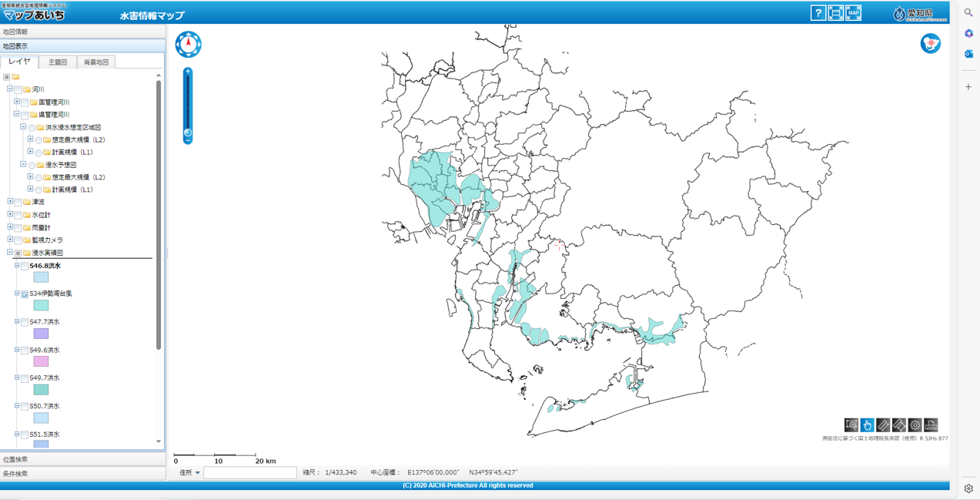This screenshot has width=980, height=500.
Task: Switch to the 背景地図 tab
Action: pyautogui.click(x=96, y=62)
